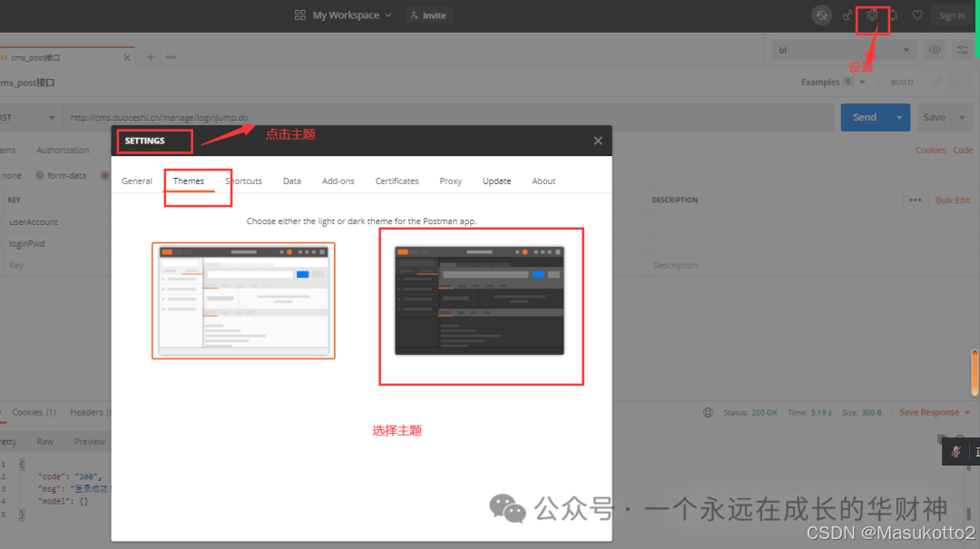Image resolution: width=980 pixels, height=549 pixels.
Task: Switch to the Proxy settings tab
Action: [451, 181]
